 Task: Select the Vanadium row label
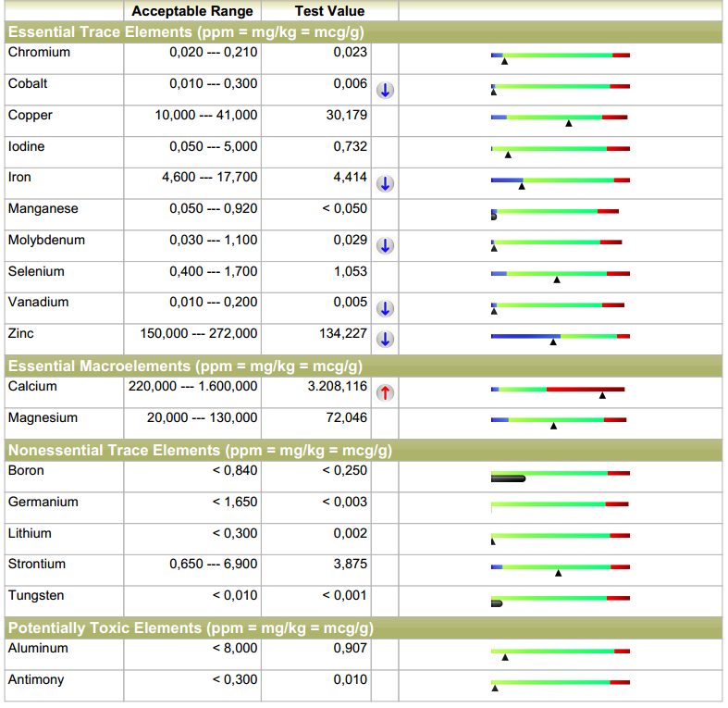(x=39, y=302)
